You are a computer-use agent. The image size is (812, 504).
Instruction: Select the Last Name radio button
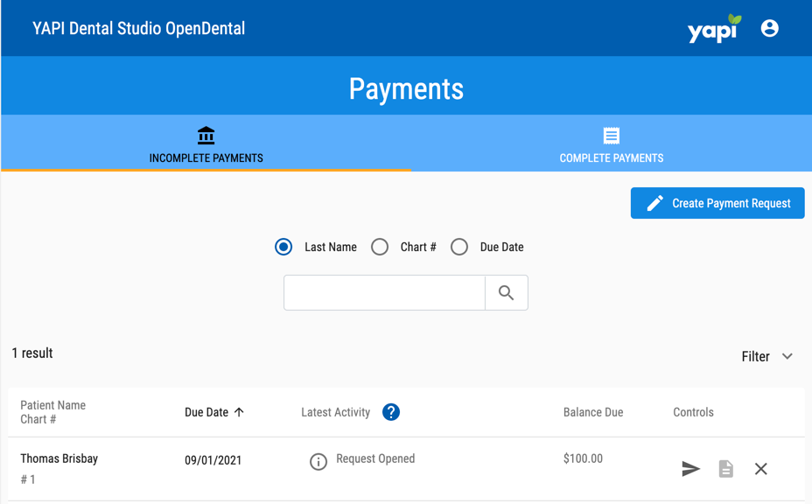point(283,247)
